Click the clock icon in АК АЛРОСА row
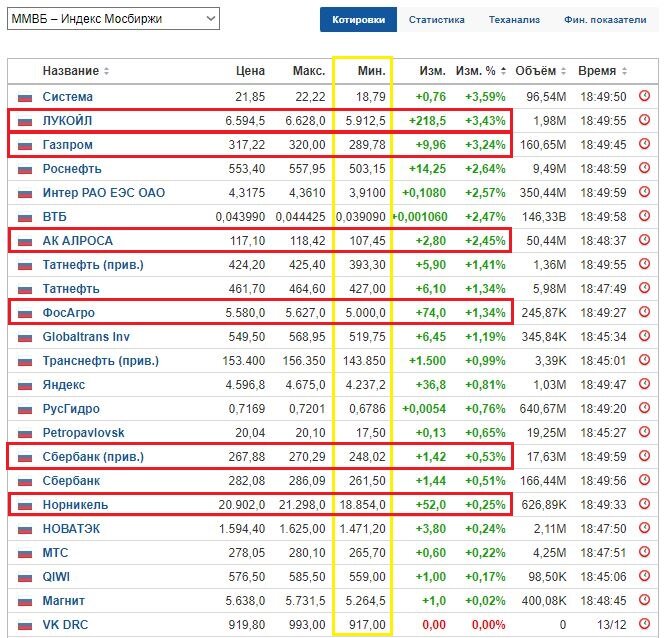The image size is (665, 638). point(644,240)
